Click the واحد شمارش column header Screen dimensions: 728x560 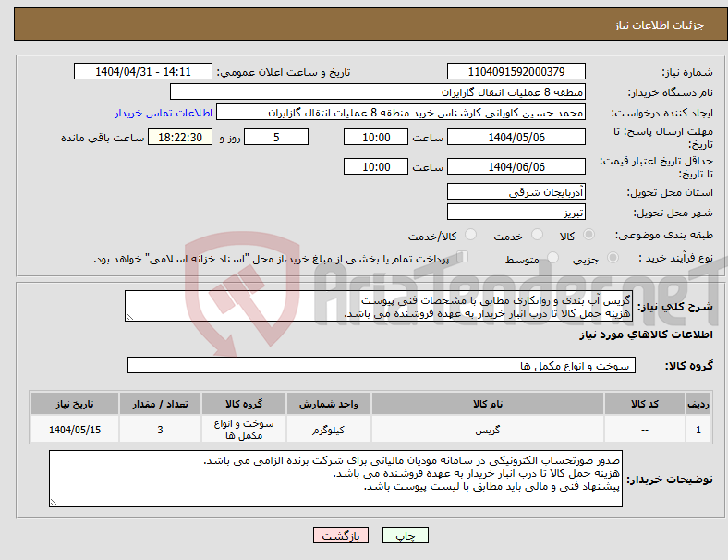(329, 404)
